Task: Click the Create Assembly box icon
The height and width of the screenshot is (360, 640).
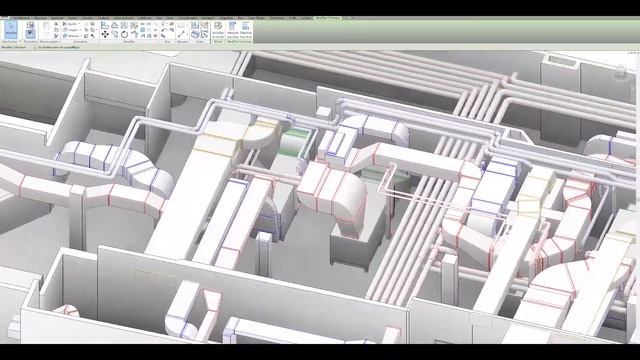Action: pos(195,34)
